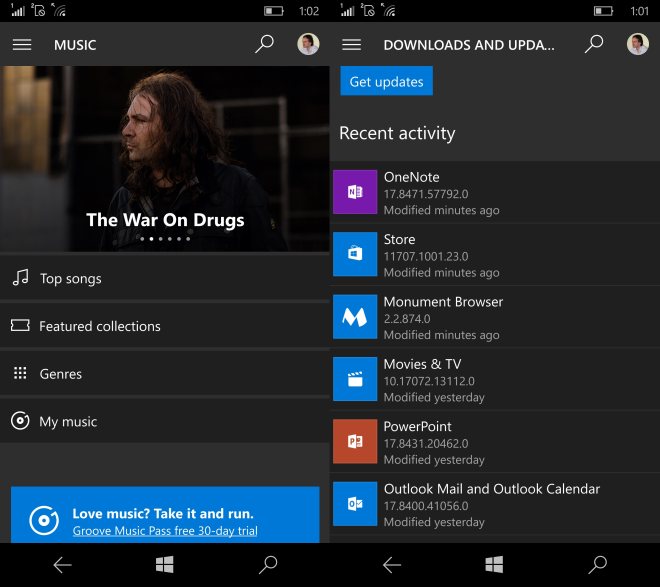
Task: Tap battery icon in right status bar
Action: click(603, 11)
